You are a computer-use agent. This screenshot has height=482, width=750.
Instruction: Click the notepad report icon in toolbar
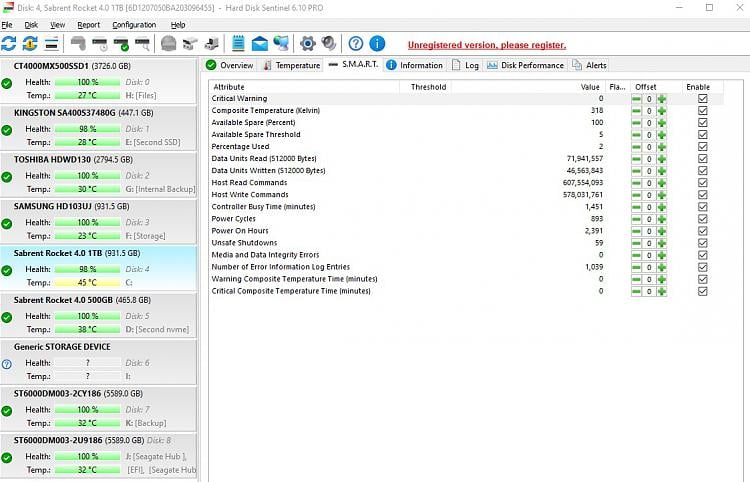point(238,44)
